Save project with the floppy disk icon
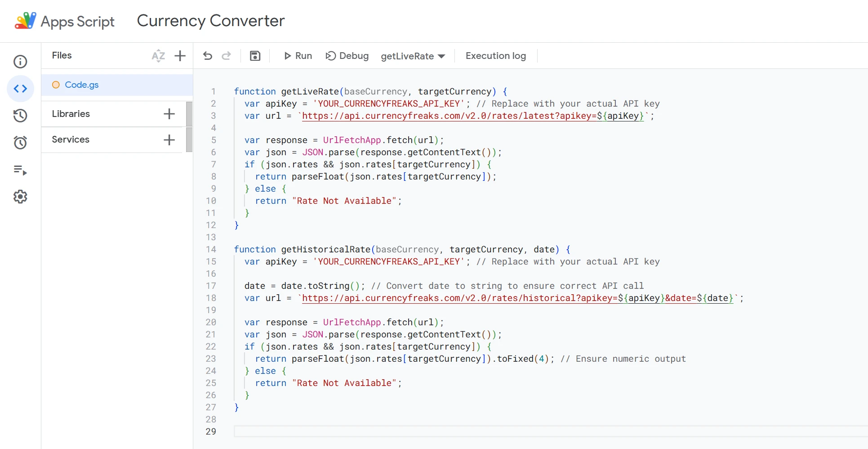The image size is (868, 449). tap(255, 56)
